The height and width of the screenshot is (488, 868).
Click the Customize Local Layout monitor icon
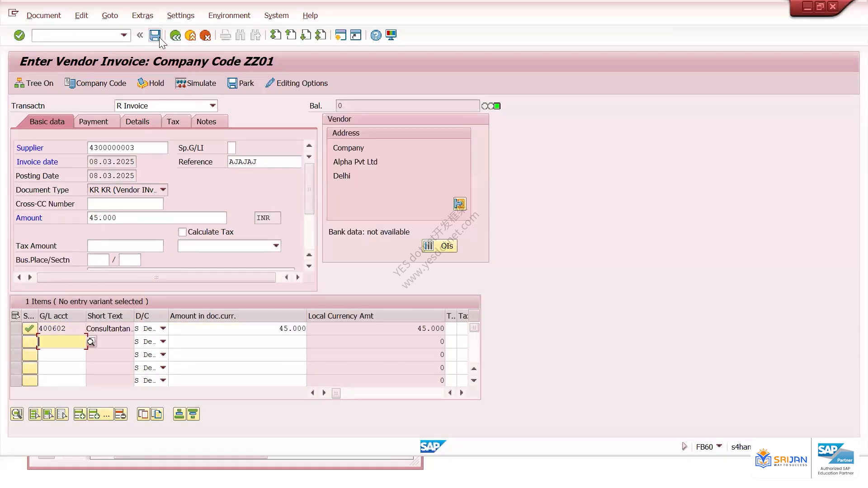pyautogui.click(x=391, y=35)
